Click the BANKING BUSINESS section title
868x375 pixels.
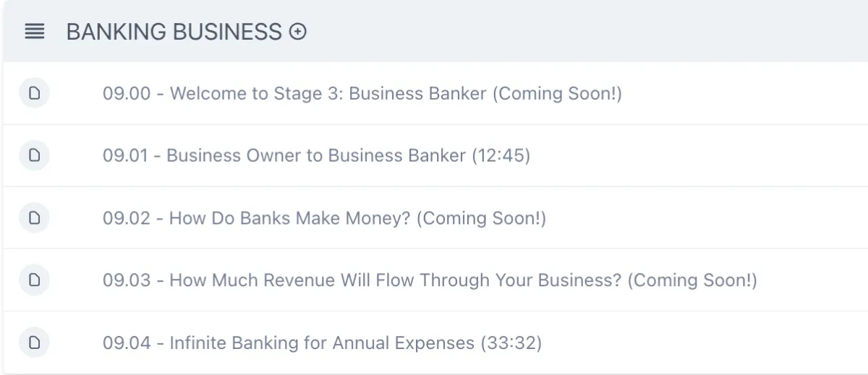coord(174,32)
